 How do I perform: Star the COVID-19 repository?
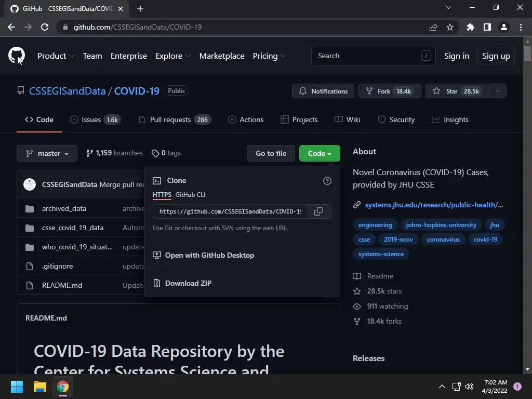(457, 91)
